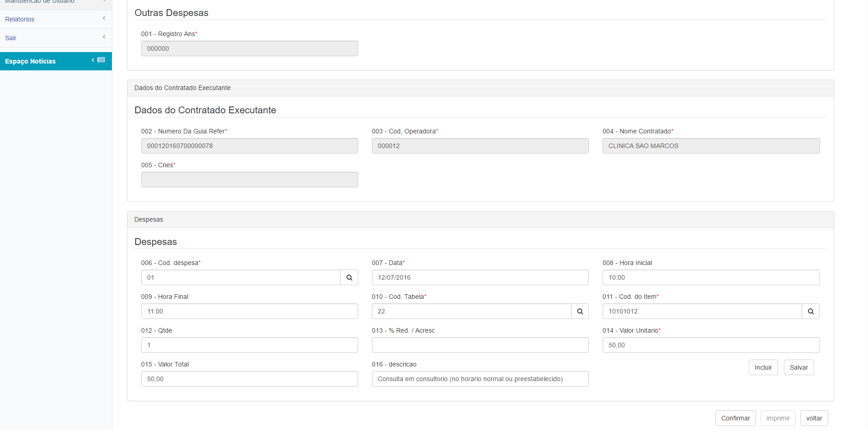Expand the Relatorios menu chevron

coord(104,18)
